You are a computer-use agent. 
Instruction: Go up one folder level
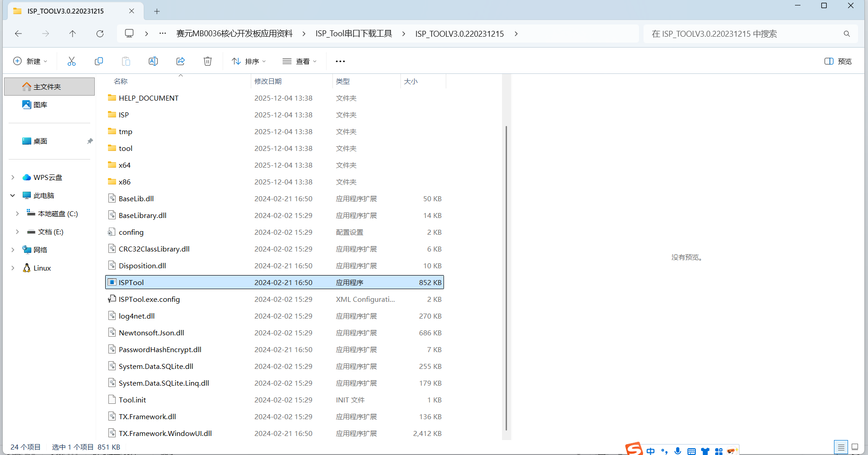73,34
